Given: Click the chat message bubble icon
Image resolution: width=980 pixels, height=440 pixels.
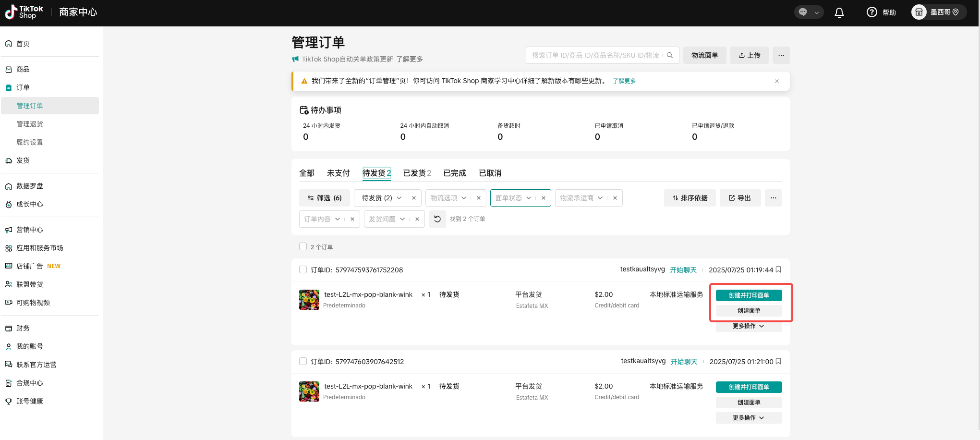Looking at the screenshot, I should [x=803, y=12].
